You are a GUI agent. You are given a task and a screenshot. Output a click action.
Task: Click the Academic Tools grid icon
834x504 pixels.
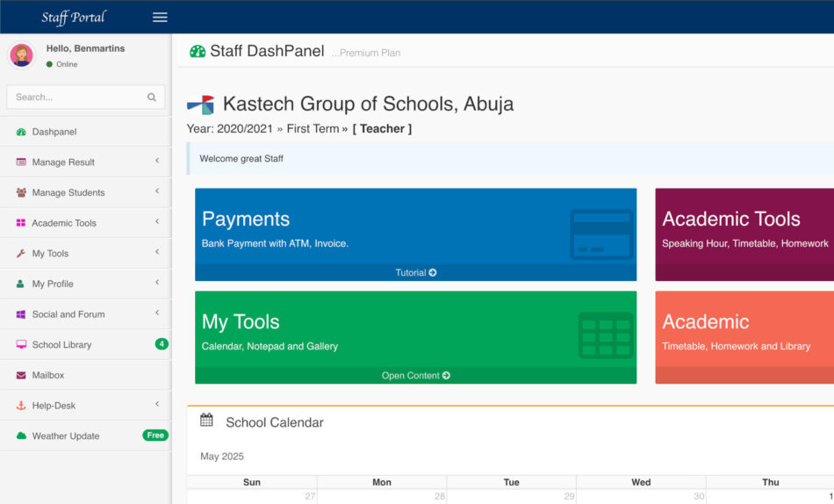tap(21, 223)
